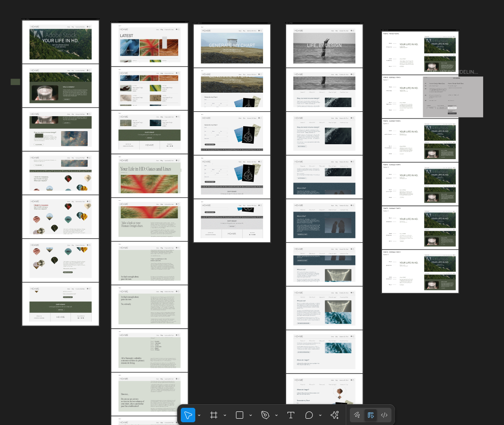Switch to Design mode

tap(371, 415)
